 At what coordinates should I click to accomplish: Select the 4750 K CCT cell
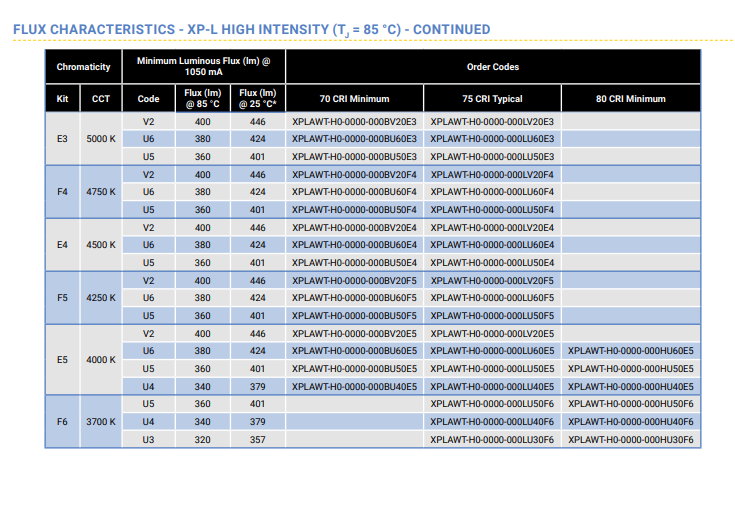[x=101, y=192]
